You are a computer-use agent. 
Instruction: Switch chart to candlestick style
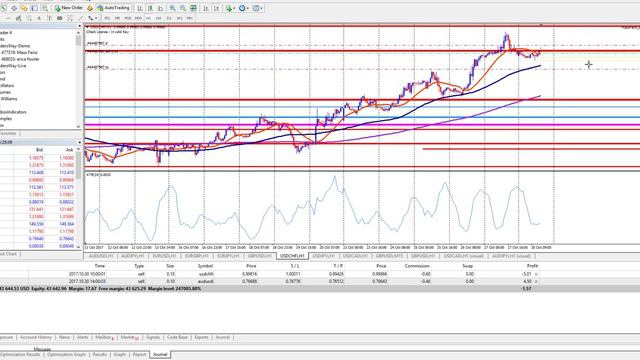pos(150,8)
